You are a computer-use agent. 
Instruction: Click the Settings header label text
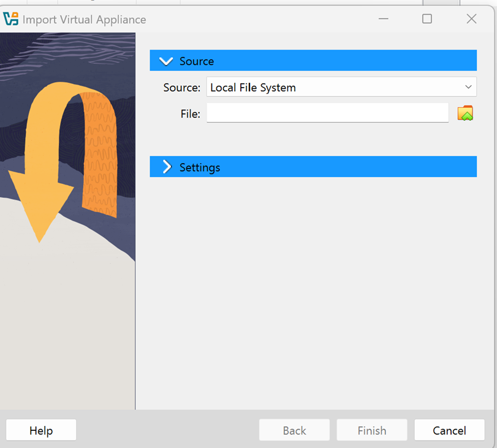point(200,167)
